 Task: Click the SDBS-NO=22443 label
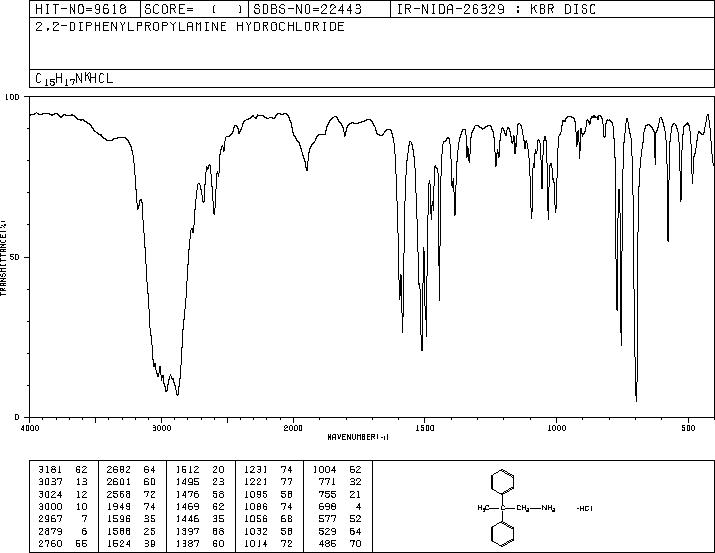pyautogui.click(x=307, y=9)
